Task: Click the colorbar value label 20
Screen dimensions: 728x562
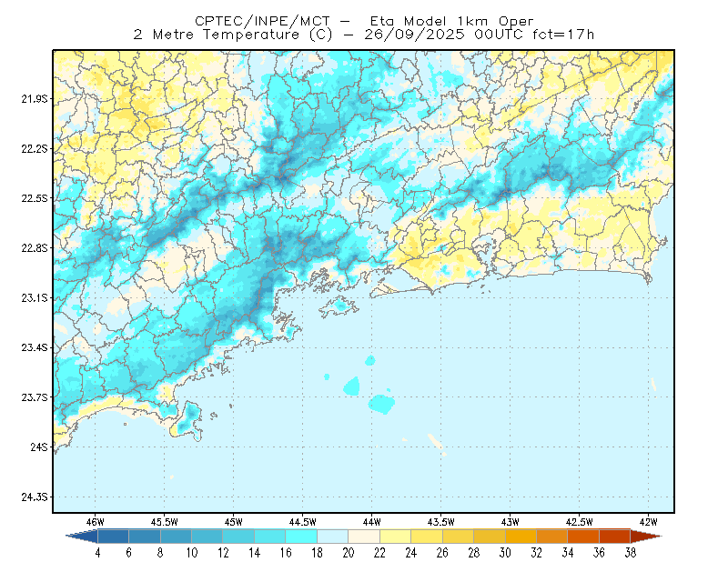Action: pos(349,553)
